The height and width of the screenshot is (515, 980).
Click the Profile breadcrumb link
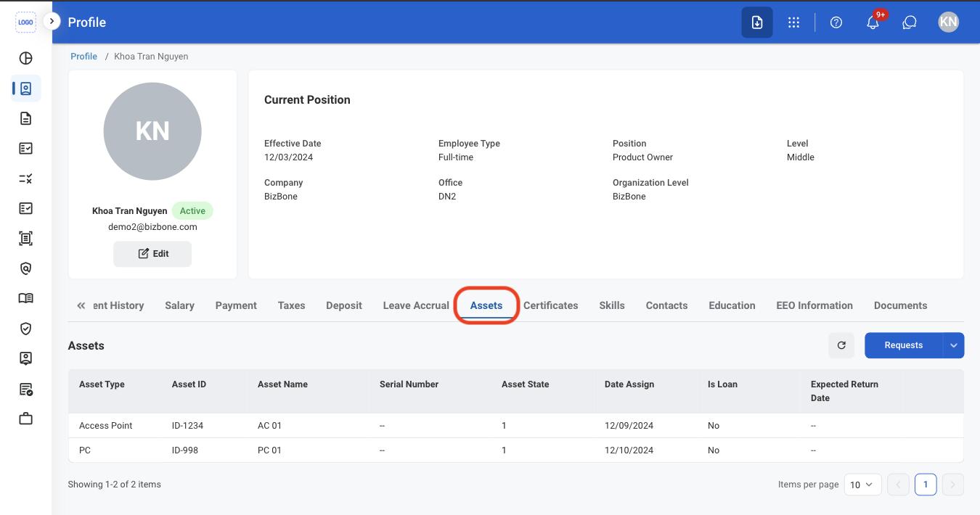(83, 57)
